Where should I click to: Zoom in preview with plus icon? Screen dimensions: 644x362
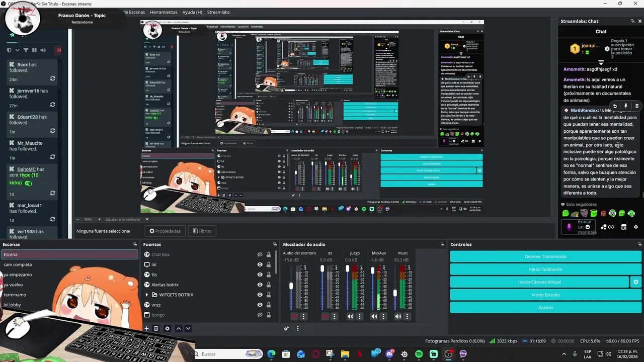click(99, 219)
